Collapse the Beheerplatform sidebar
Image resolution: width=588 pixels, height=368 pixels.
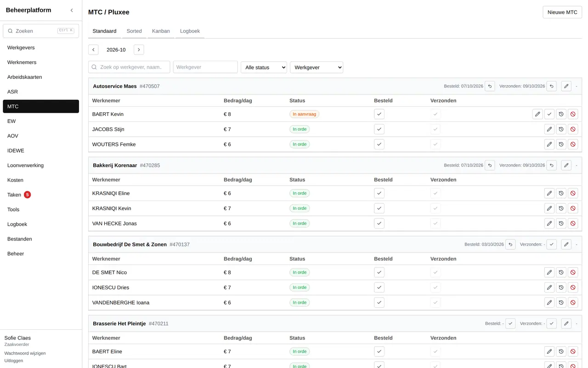point(72,10)
